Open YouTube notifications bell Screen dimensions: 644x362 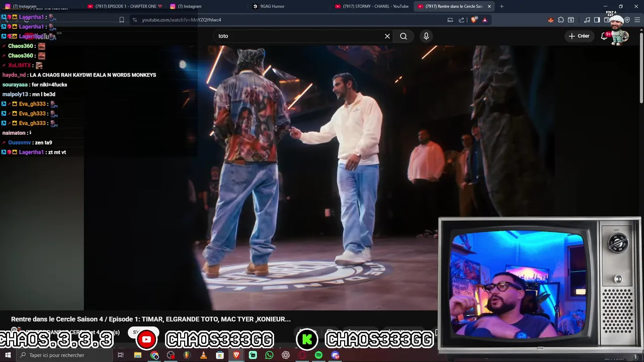pos(605,36)
